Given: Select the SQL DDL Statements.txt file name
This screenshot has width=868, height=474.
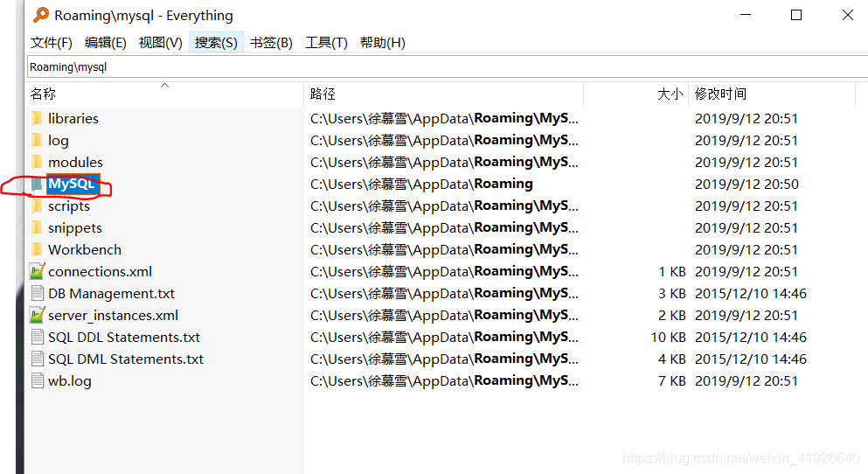Looking at the screenshot, I should tap(124, 338).
